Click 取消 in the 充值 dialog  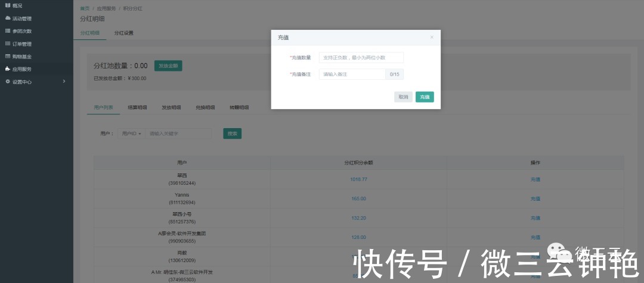coord(403,97)
